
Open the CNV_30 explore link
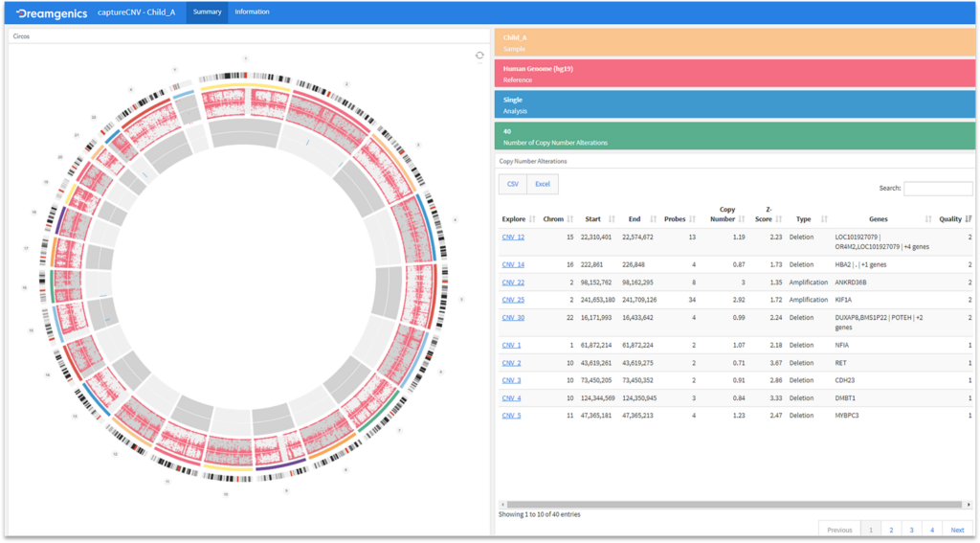point(513,318)
